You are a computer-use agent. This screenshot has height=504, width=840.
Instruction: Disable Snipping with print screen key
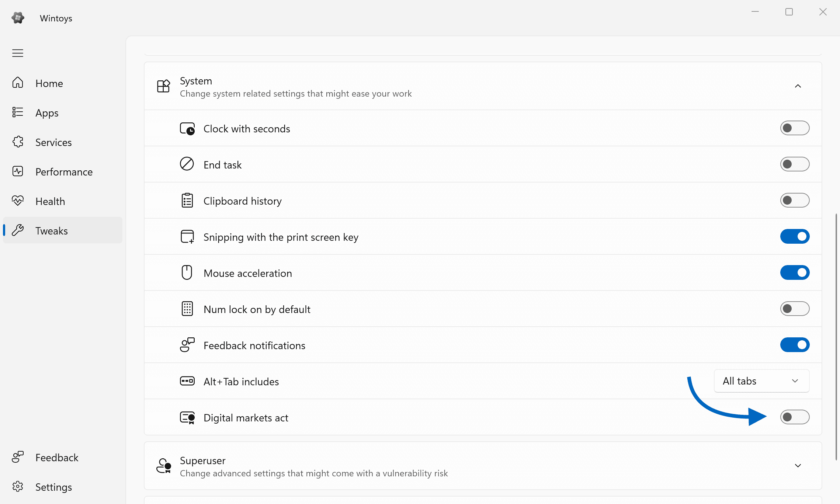(795, 236)
